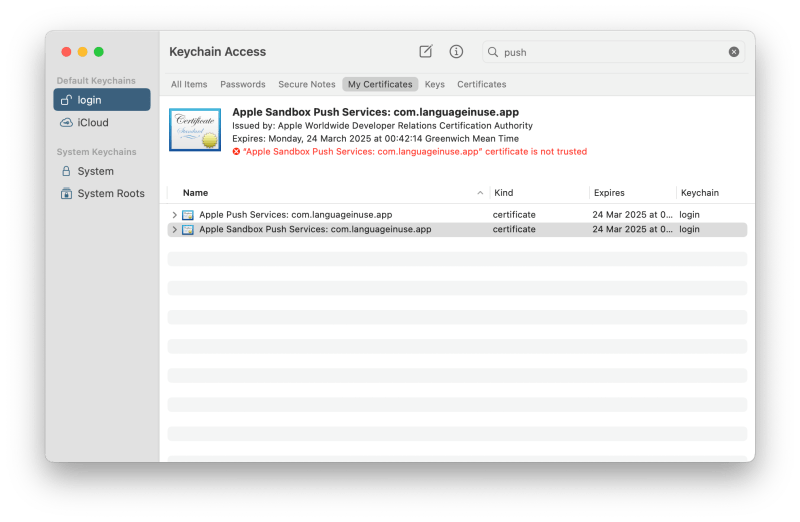Click the lock icon beside System
Viewport: 800px width, 522px height.
(66, 171)
